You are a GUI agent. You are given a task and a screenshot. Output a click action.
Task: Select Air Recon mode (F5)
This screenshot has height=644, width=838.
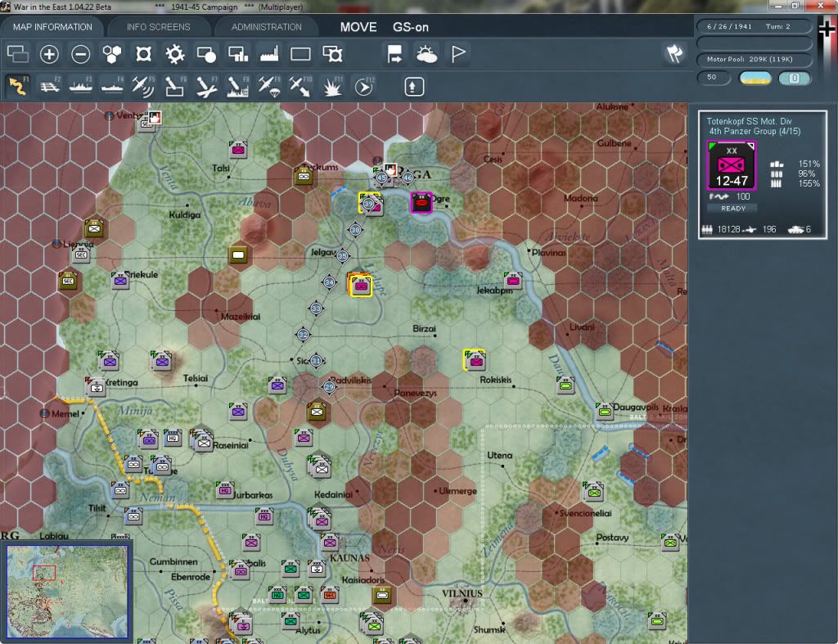pyautogui.click(x=143, y=87)
